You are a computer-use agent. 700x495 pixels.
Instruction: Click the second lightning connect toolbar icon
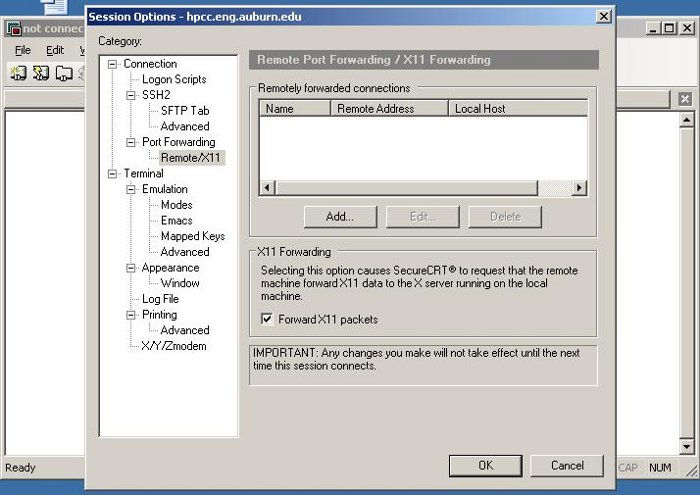click(x=41, y=73)
